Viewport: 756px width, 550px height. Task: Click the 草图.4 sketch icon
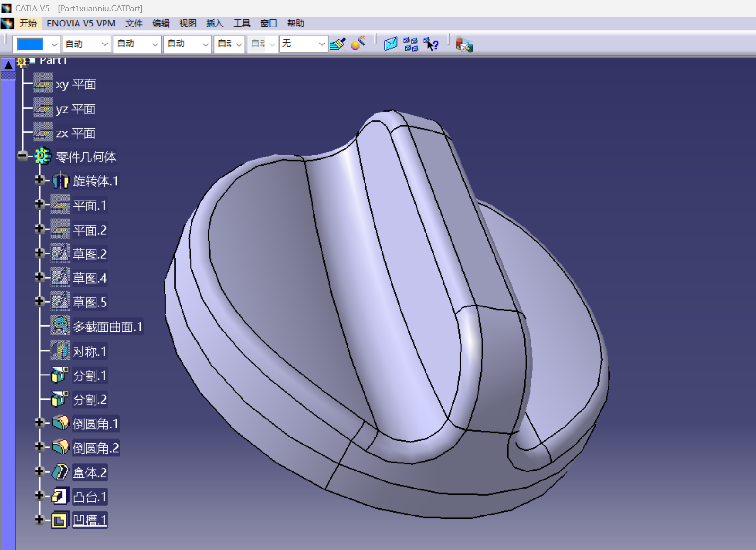coord(60,278)
